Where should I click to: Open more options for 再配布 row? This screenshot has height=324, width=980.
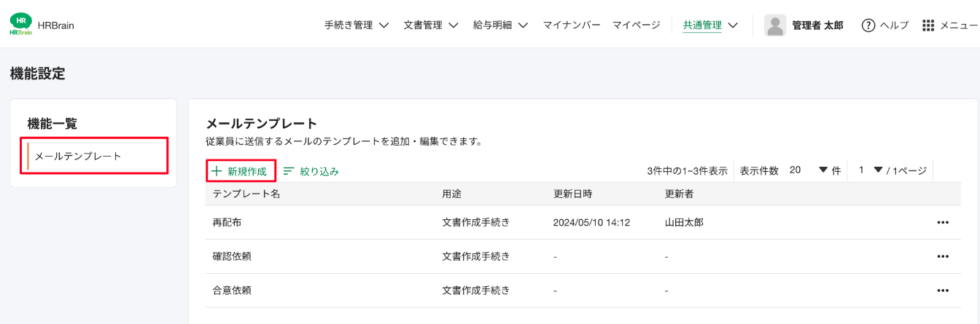942,223
